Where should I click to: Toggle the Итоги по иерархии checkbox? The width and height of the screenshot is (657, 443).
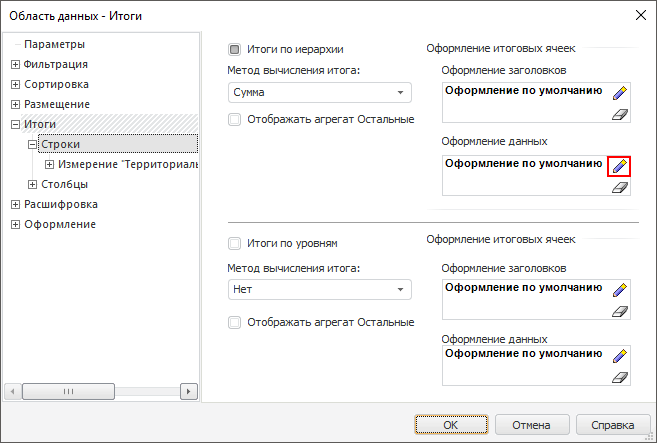coord(235,48)
